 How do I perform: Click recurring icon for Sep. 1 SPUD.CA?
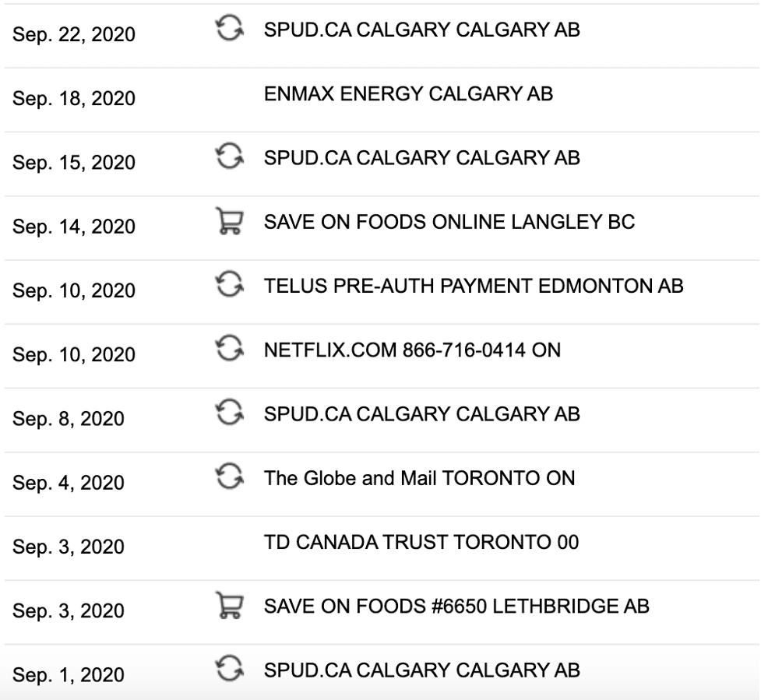coord(230,669)
